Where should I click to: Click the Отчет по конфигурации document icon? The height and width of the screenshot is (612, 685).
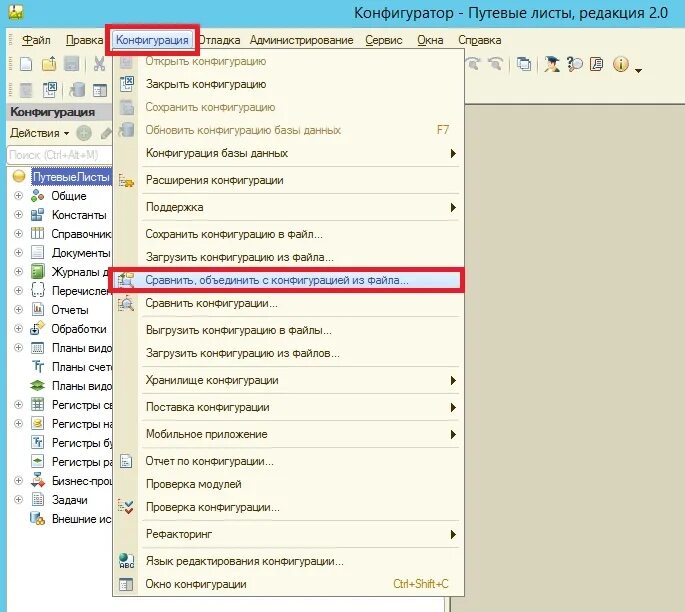click(126, 461)
